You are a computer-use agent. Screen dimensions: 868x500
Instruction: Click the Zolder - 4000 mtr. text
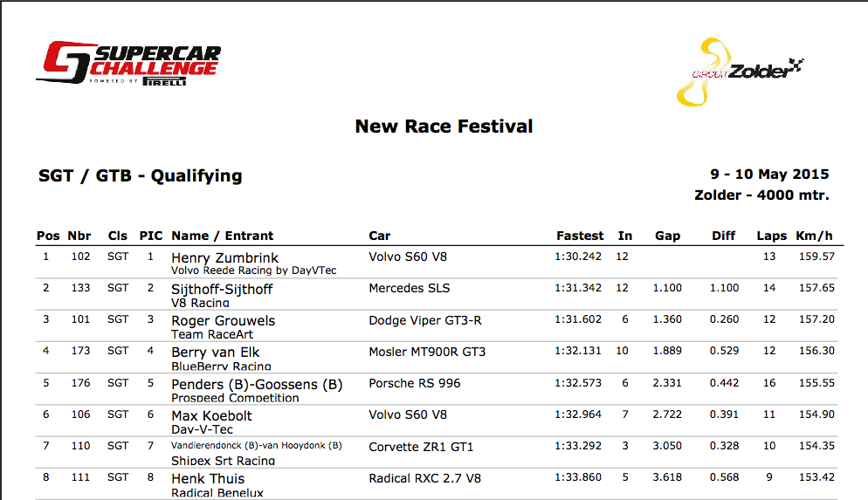pyautogui.click(x=761, y=195)
